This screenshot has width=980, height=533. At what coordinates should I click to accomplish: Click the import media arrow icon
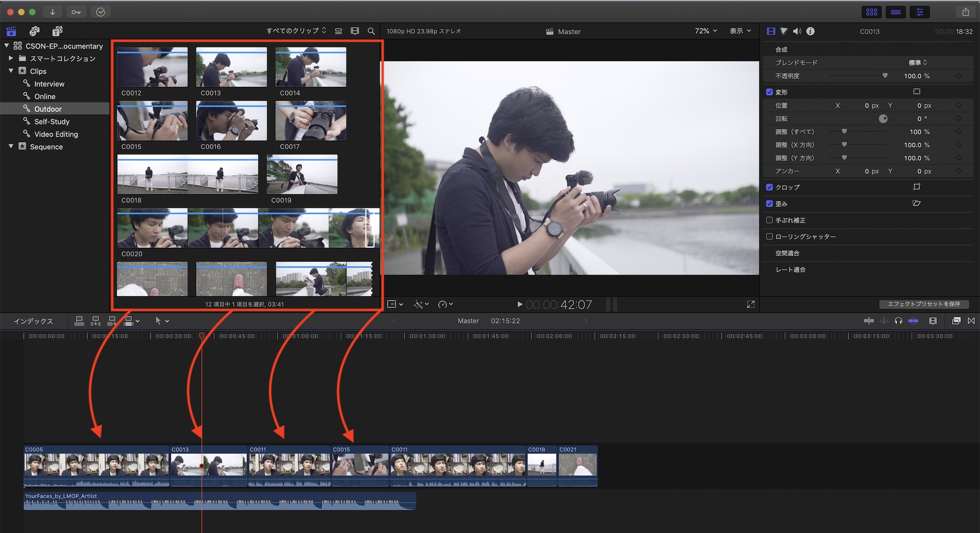point(52,12)
